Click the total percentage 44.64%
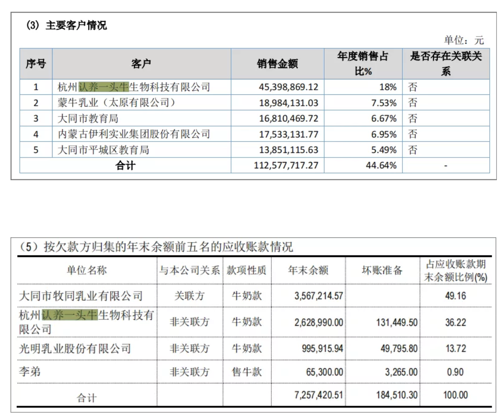This screenshot has width=504, height=420. pyautogui.click(x=381, y=165)
